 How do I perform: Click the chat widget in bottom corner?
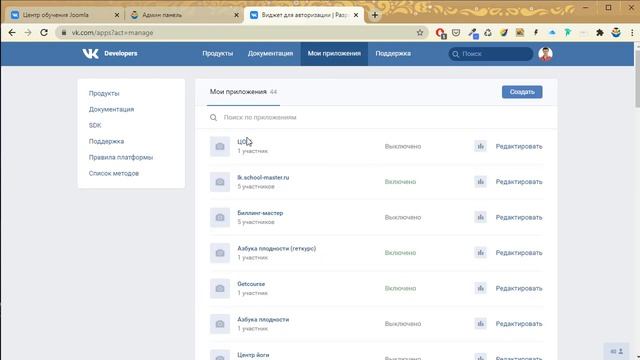(616, 351)
